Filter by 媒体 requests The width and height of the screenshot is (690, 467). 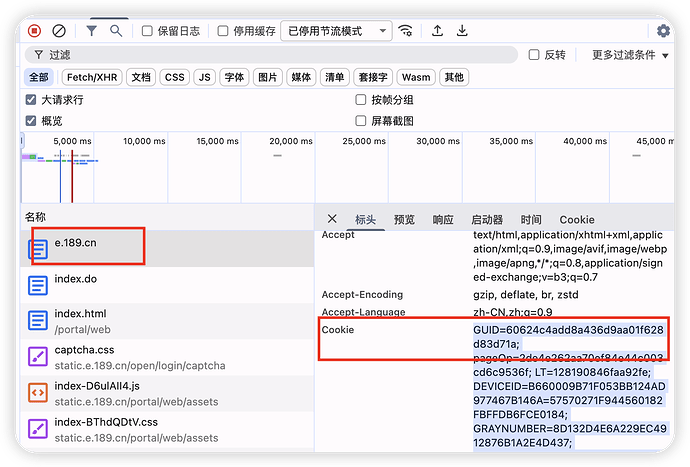coord(301,77)
